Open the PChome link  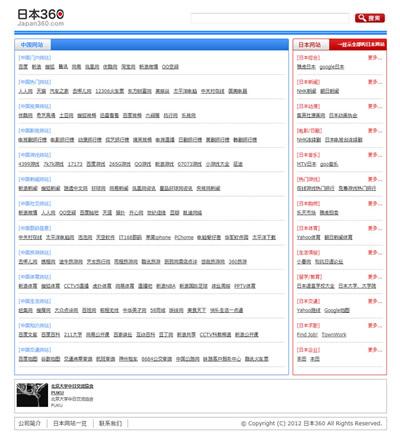(x=184, y=237)
